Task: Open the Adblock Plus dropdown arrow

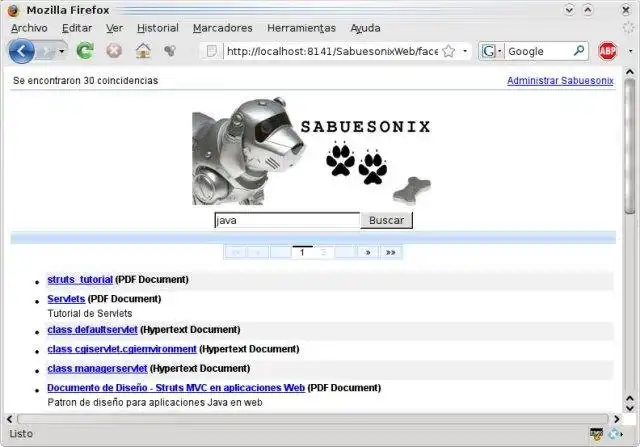Action: point(631,51)
